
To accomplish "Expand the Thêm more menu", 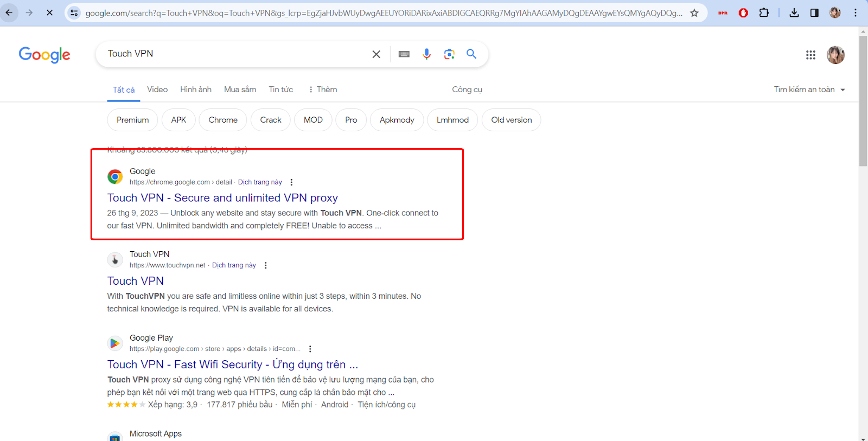I will click(x=323, y=90).
